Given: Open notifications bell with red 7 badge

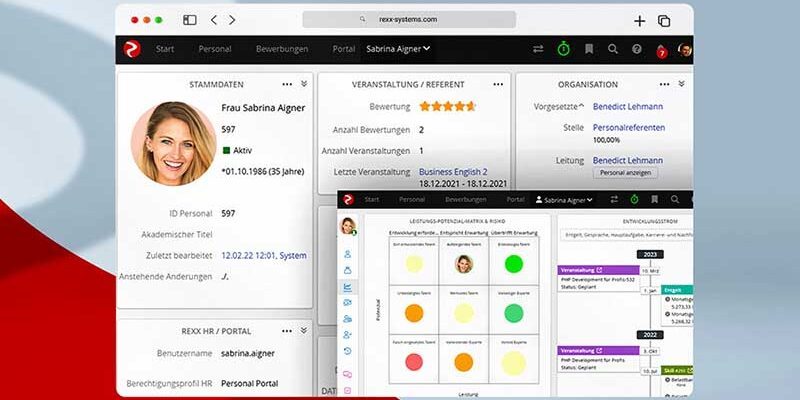Looking at the screenshot, I should pos(662,51).
